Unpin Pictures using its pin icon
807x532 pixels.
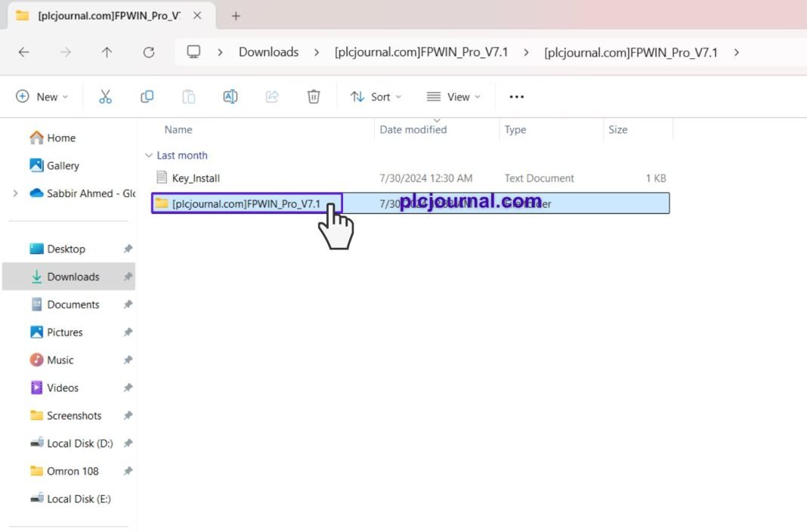coord(128,332)
